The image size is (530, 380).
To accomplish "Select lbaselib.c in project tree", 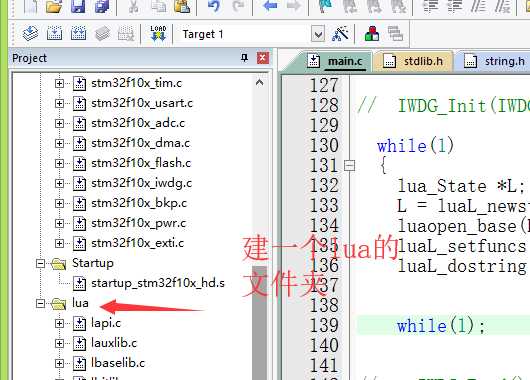I will [118, 363].
